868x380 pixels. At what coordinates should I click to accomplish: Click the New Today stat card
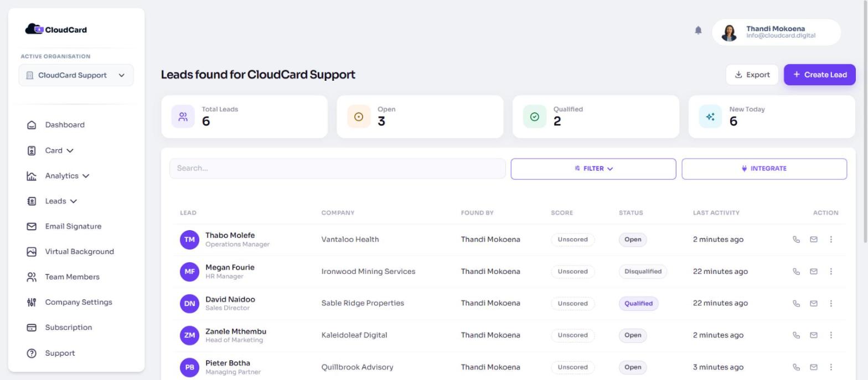772,117
